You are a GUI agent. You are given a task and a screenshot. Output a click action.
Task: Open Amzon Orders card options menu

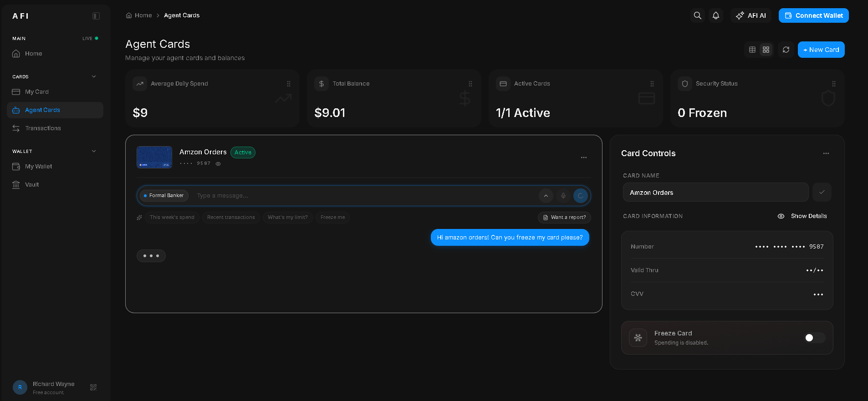(584, 157)
